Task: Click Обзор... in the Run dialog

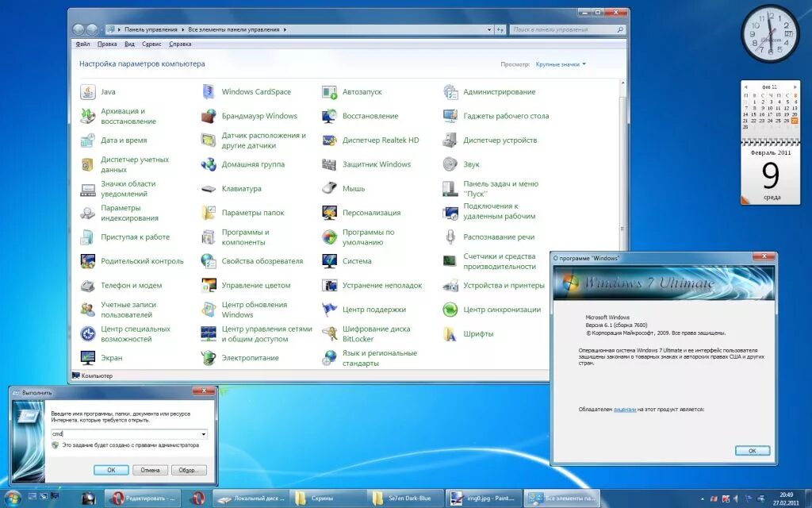Action: (x=189, y=470)
